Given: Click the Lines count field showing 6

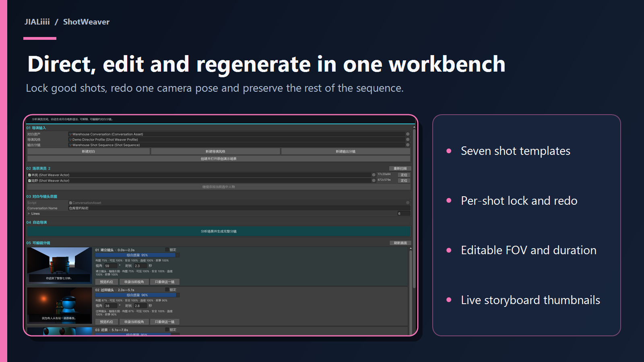Looking at the screenshot, I should (x=404, y=214).
